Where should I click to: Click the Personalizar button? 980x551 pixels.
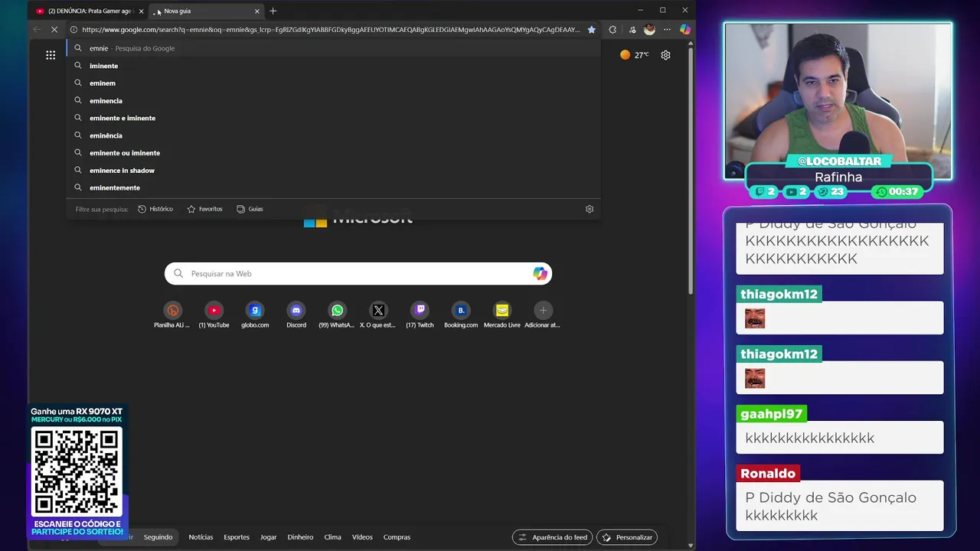point(627,537)
